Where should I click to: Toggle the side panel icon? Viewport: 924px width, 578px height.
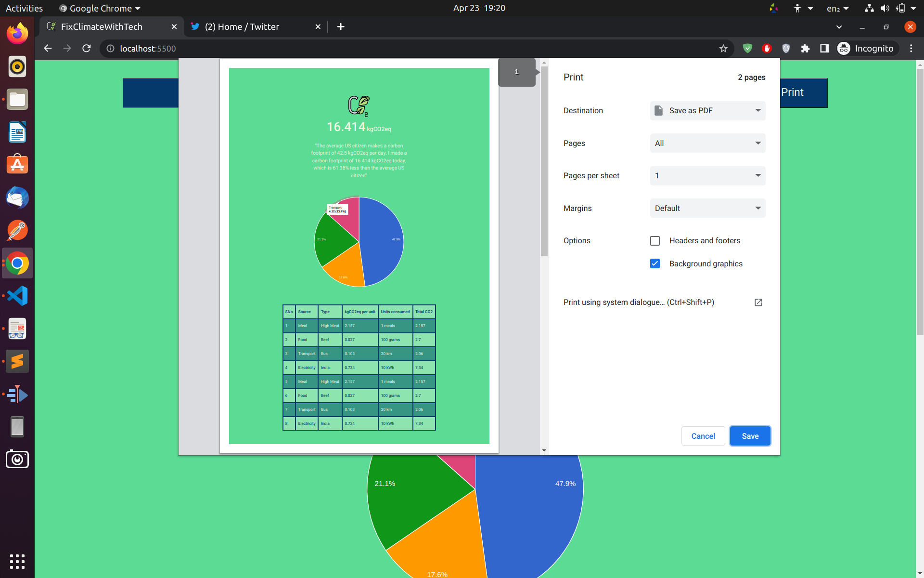pyautogui.click(x=824, y=48)
